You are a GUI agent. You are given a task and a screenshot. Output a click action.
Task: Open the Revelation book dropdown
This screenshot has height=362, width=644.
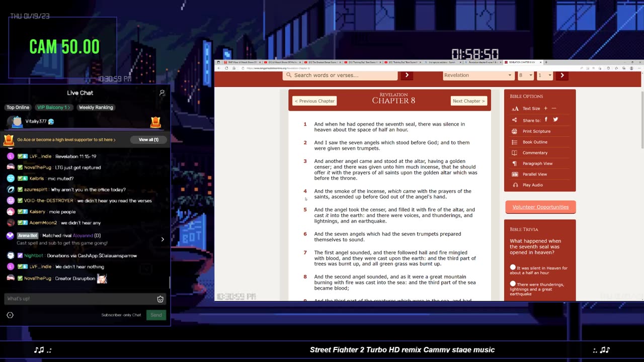pyautogui.click(x=477, y=75)
